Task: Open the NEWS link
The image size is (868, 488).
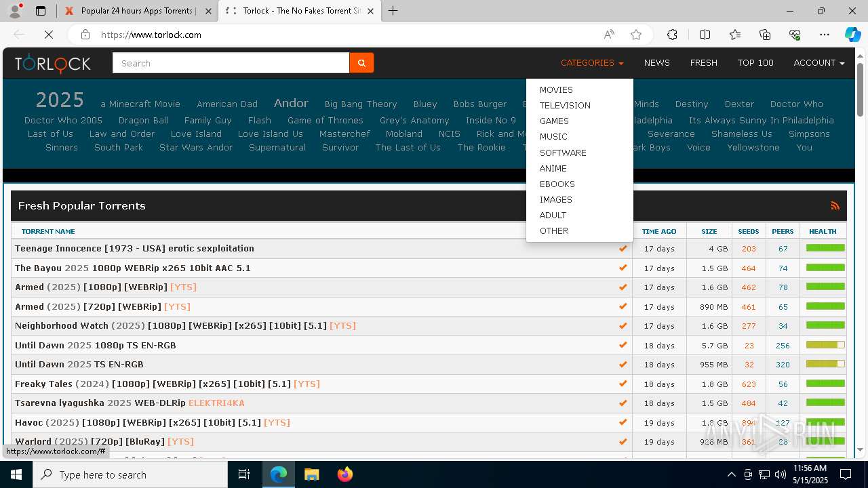Action: point(656,63)
